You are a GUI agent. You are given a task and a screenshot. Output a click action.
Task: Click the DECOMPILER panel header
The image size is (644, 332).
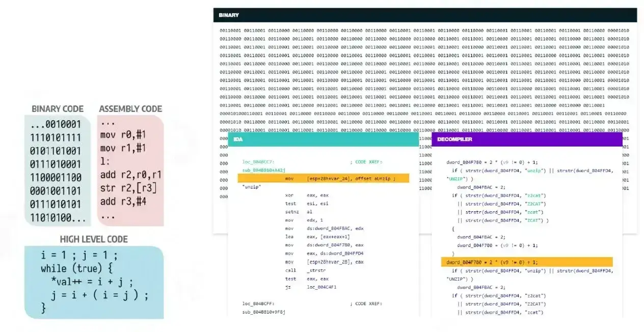coord(527,139)
